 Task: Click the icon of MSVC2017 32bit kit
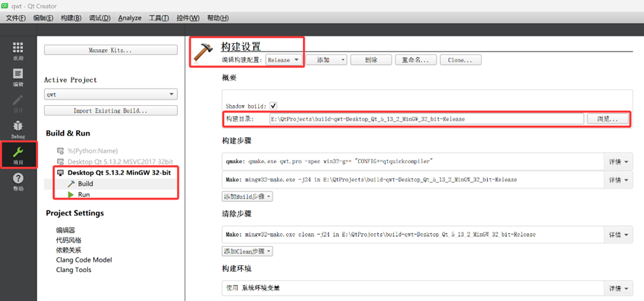60,162
